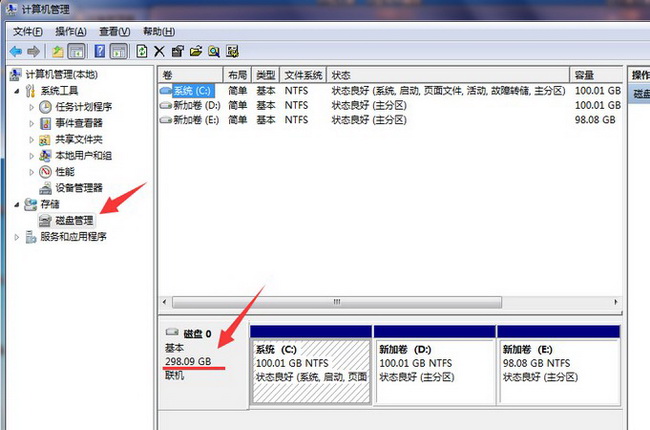The width and height of the screenshot is (650, 430).
Task: Click the 系统工具 tree label
Action: tap(59, 91)
